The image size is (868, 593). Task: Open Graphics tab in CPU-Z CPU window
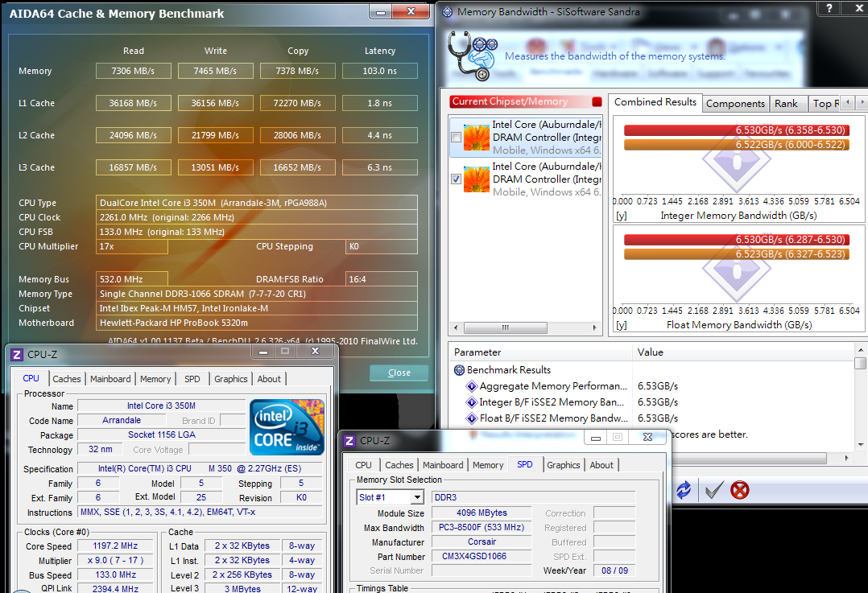[231, 379]
